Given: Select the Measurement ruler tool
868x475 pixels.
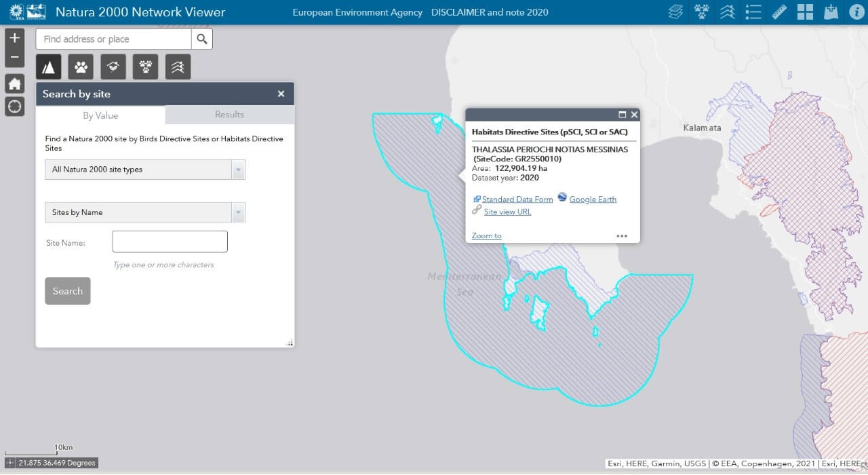Looking at the screenshot, I should point(779,12).
